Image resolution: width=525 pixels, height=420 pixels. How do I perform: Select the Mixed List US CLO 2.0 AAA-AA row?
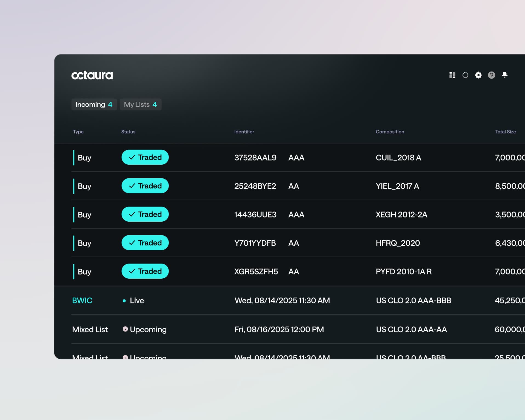[411, 329]
